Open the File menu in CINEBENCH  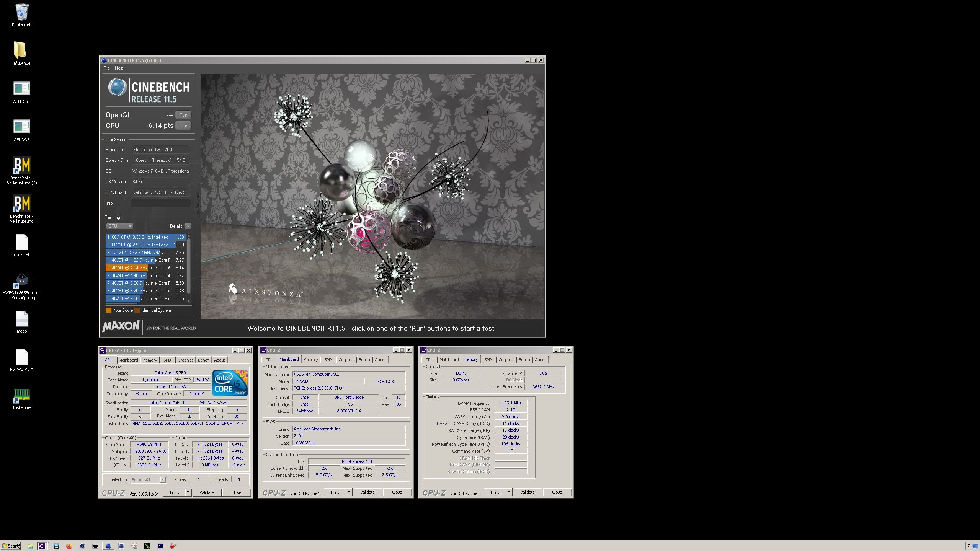point(106,68)
